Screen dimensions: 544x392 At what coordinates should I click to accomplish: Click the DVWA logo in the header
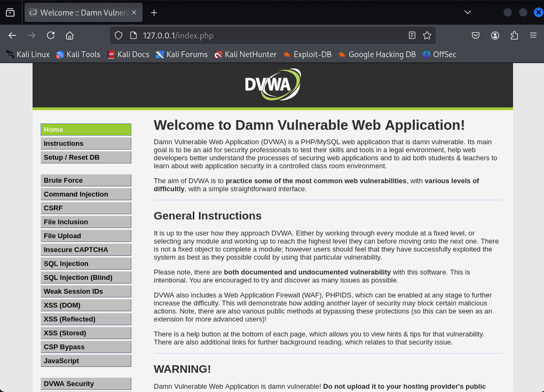pyautogui.click(x=273, y=84)
